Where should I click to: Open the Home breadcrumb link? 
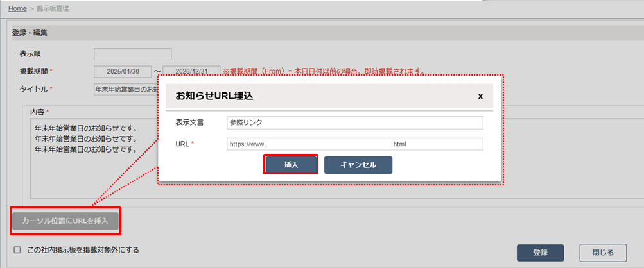coord(17,9)
